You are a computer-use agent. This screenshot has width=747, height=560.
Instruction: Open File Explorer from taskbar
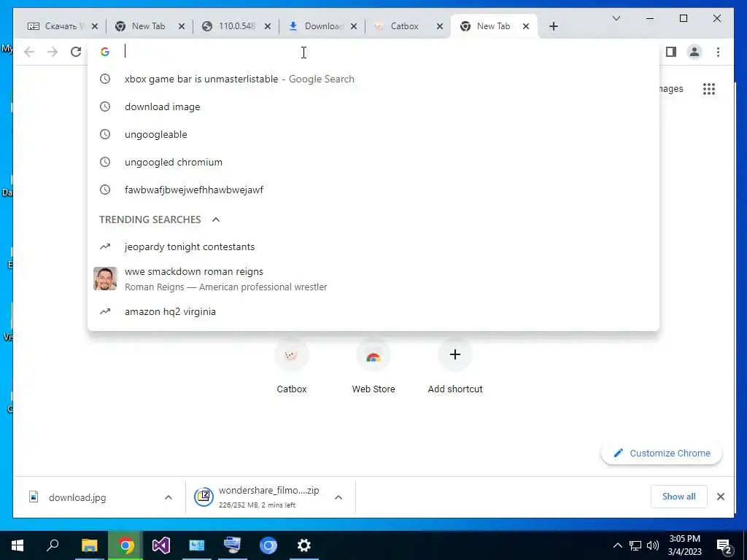click(89, 545)
